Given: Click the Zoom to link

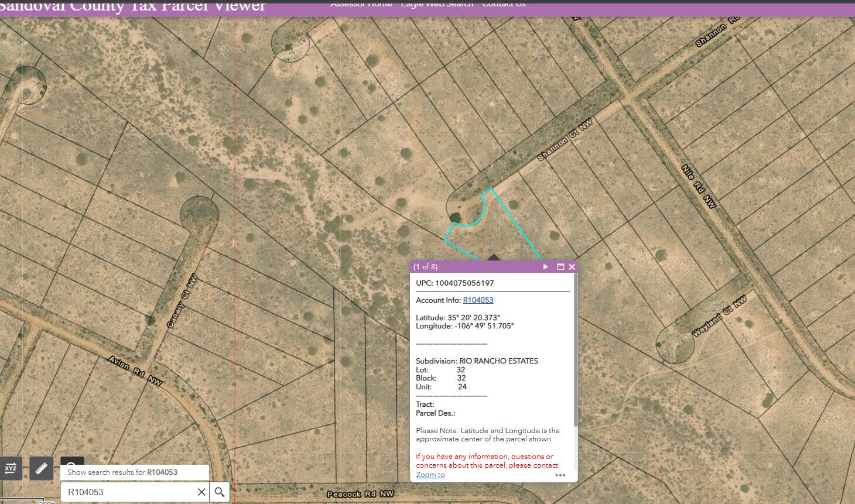Looking at the screenshot, I should pyautogui.click(x=430, y=475).
